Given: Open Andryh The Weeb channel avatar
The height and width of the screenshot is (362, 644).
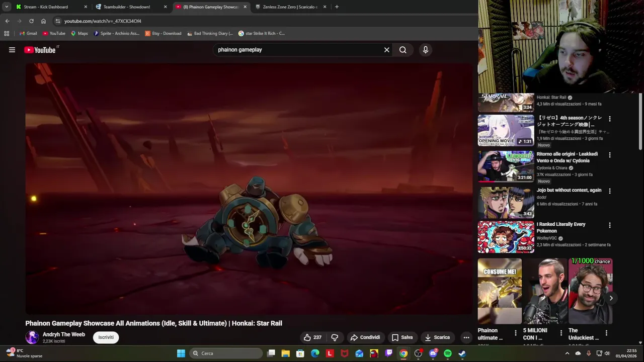Looking at the screenshot, I should tap(32, 337).
